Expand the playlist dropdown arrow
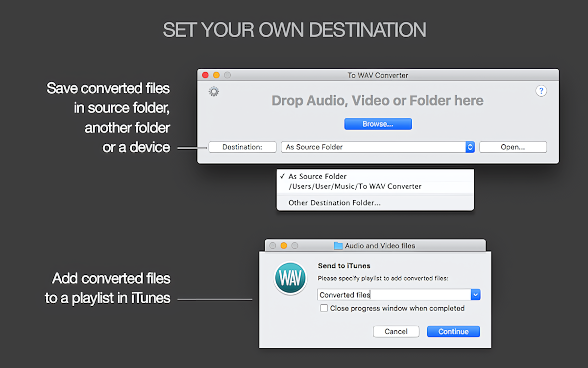This screenshot has height=368, width=588. click(x=475, y=294)
